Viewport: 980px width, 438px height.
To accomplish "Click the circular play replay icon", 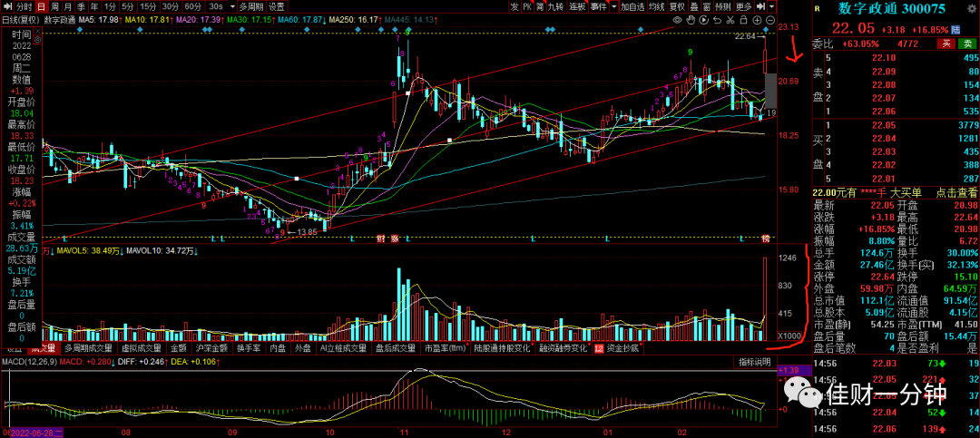I will 704,20.
